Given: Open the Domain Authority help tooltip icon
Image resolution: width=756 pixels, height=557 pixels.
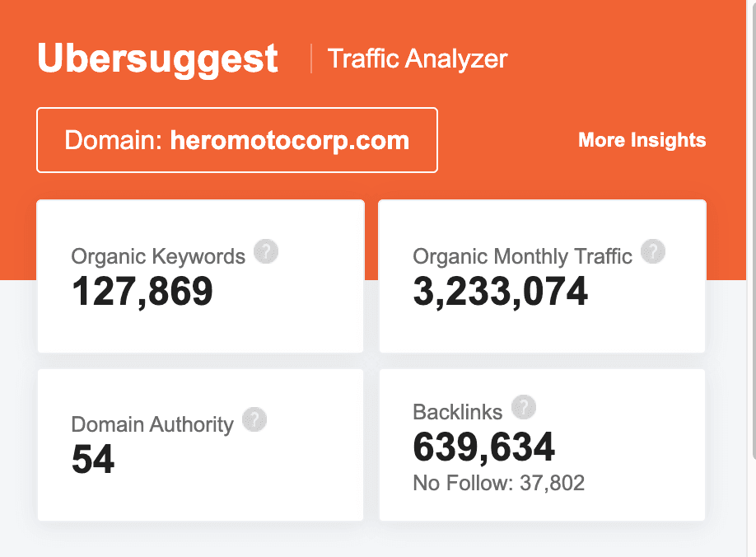Looking at the screenshot, I should point(254,419).
